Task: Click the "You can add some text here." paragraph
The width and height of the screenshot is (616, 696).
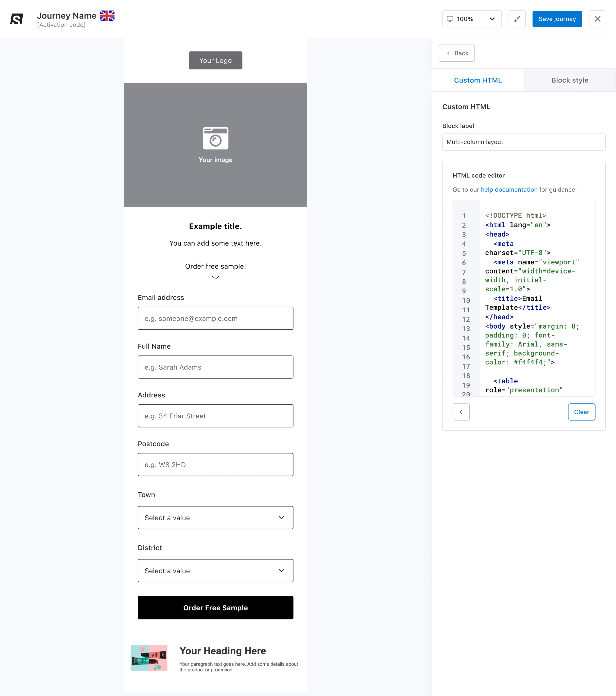Action: click(x=216, y=243)
